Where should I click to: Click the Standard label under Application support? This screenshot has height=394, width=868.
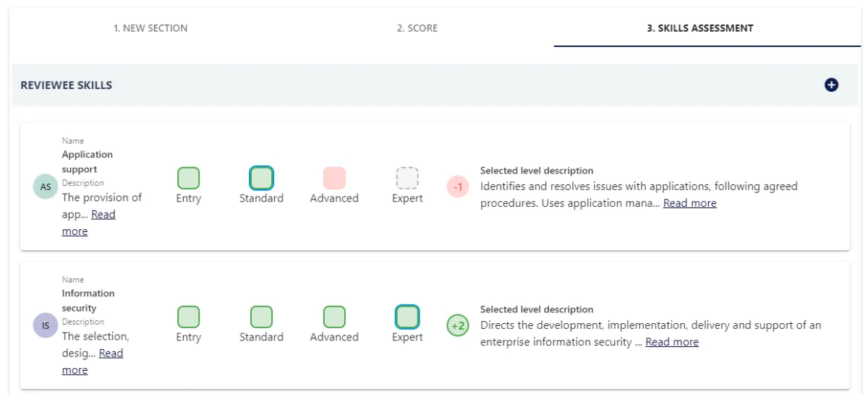pos(261,198)
